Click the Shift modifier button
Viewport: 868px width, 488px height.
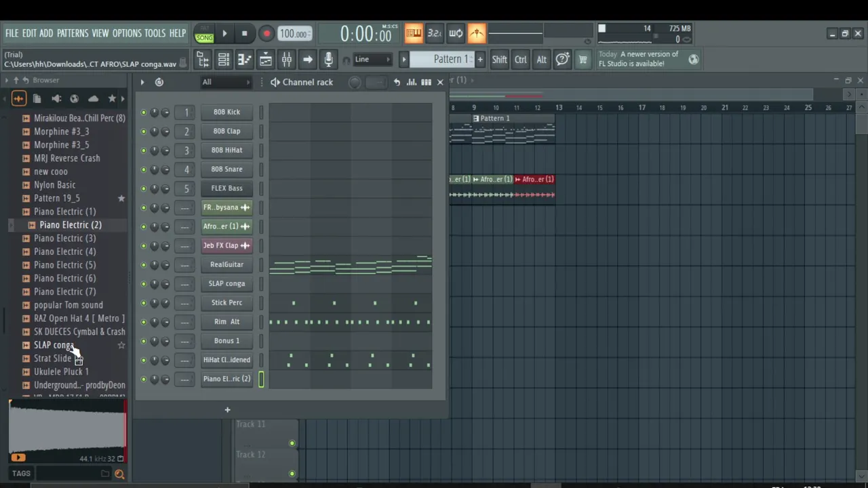[500, 60]
